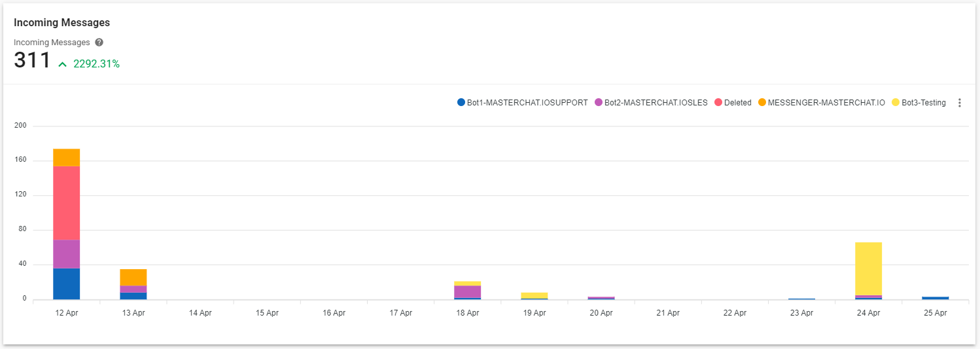
Task: Toggle MESSENGER-MASTERCHAT.IO legend series
Action: (x=822, y=103)
